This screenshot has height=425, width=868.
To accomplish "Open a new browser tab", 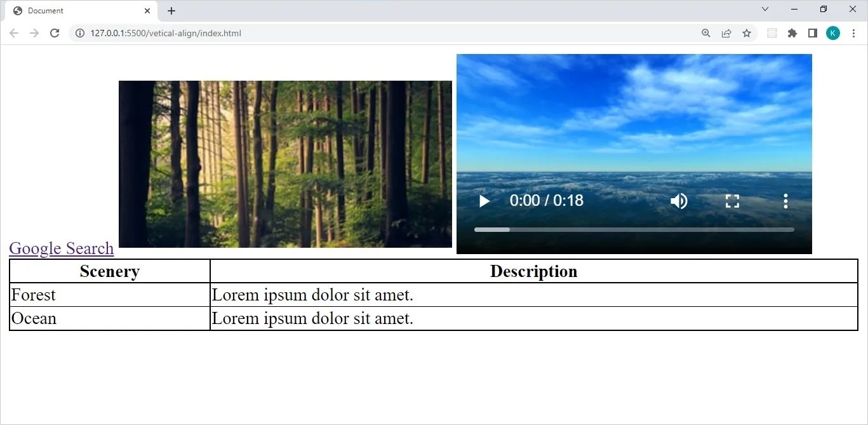I will pyautogui.click(x=171, y=10).
